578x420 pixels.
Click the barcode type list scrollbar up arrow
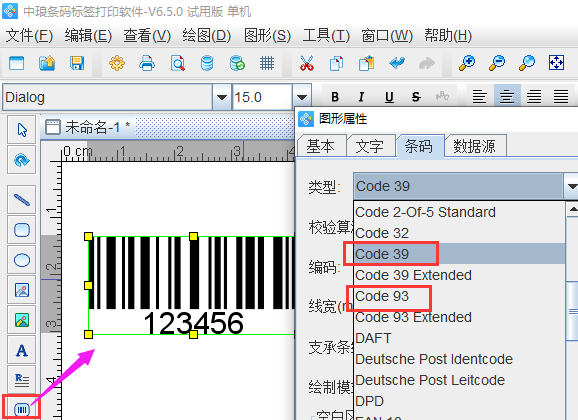pyautogui.click(x=572, y=210)
